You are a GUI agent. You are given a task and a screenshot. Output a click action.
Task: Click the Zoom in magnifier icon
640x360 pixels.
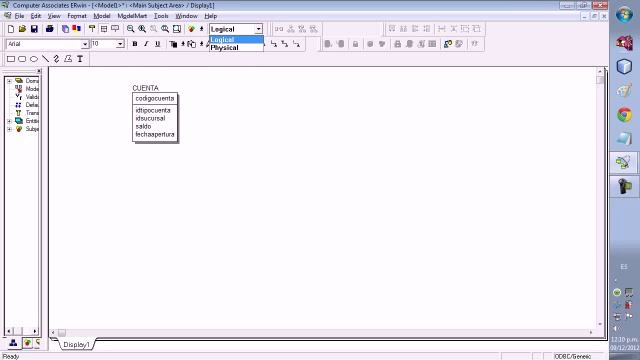coord(142,29)
